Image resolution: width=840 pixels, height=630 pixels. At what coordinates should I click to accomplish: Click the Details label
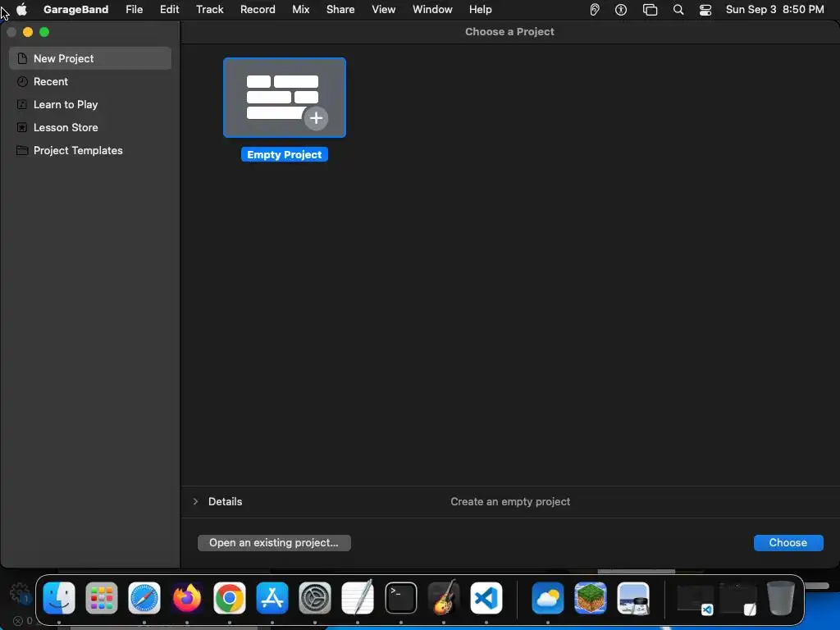tap(225, 501)
